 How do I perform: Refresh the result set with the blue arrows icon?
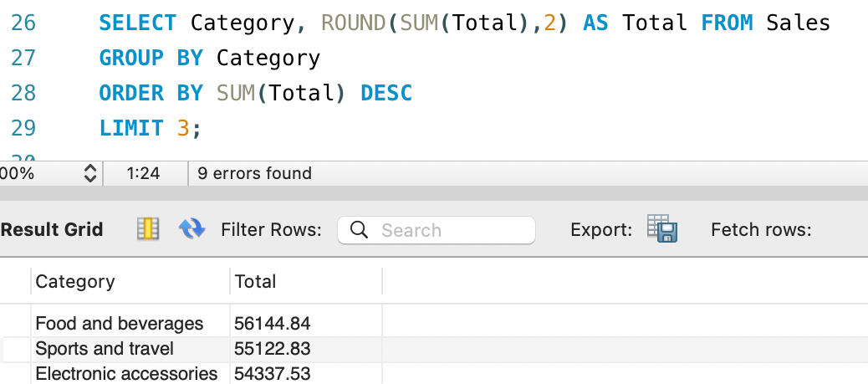[x=191, y=229]
